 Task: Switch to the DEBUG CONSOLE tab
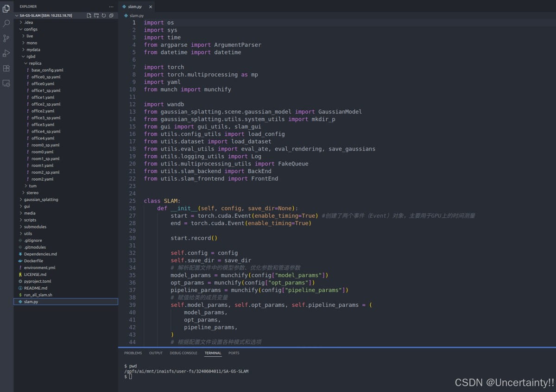[183, 353]
